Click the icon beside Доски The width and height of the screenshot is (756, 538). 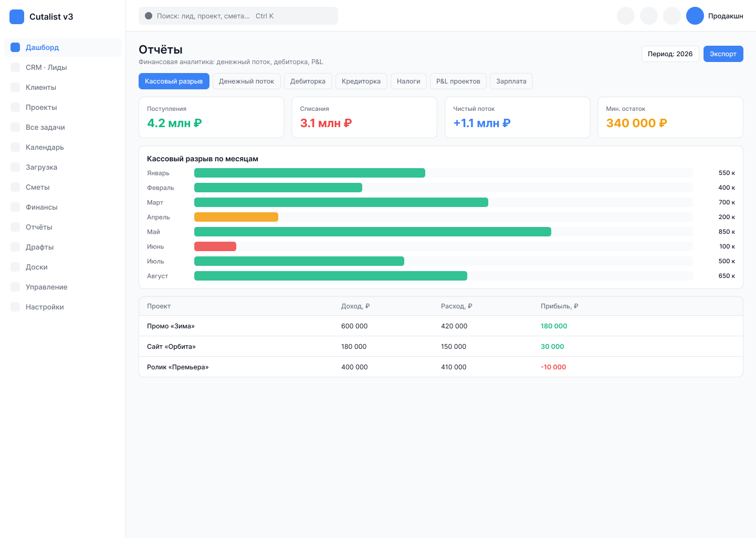[x=15, y=267]
